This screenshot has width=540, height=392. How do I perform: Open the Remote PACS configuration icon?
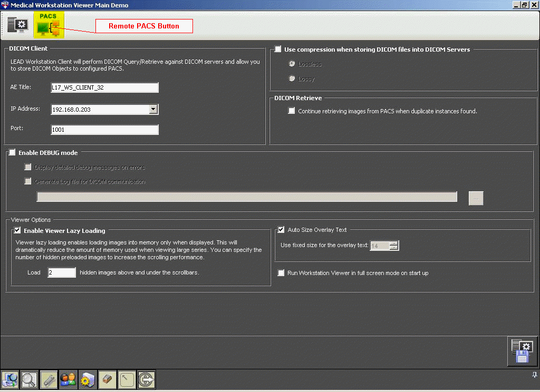(x=49, y=24)
